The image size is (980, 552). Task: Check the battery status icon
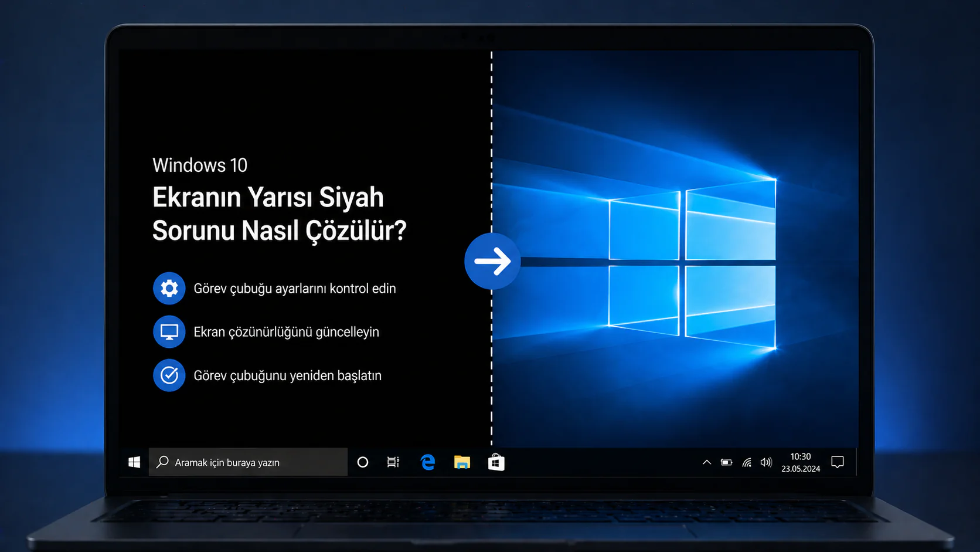pyautogui.click(x=726, y=462)
